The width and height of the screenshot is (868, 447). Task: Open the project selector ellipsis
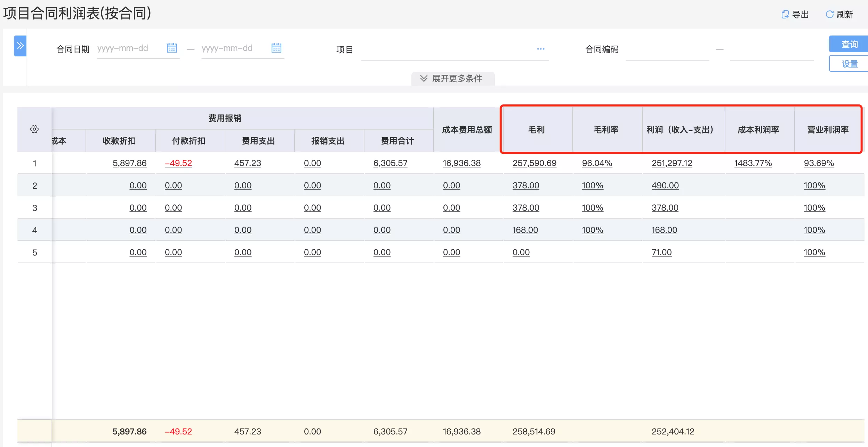tap(541, 49)
